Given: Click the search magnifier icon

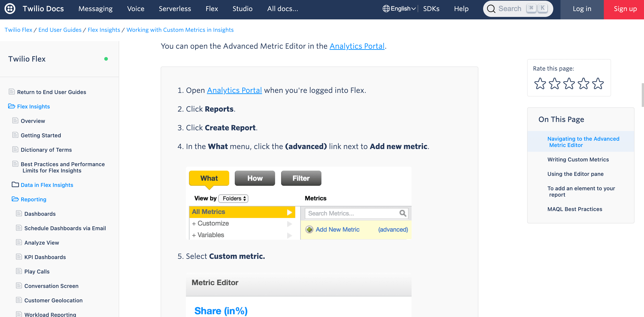Looking at the screenshot, I should click(491, 9).
